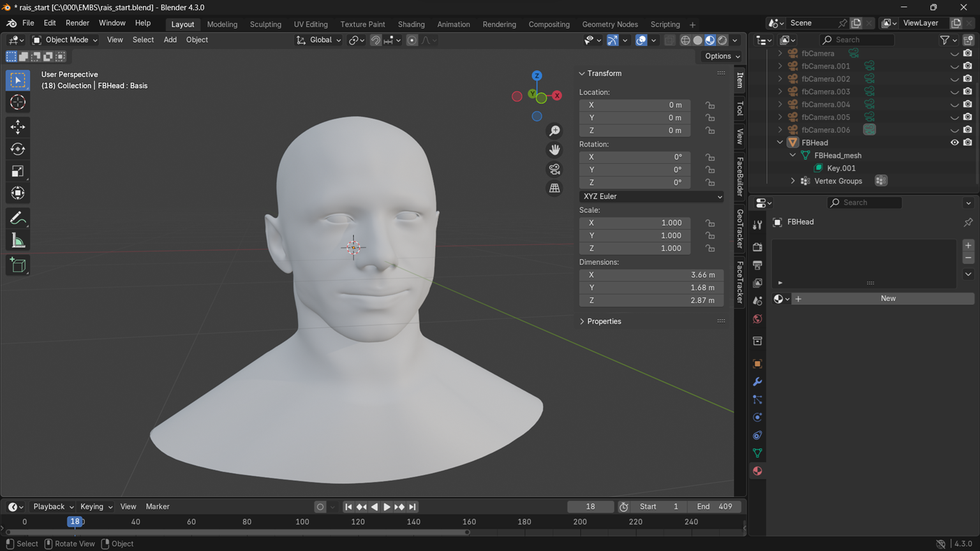This screenshot has width=980, height=551.
Task: Disable FBHead in renders camera icon
Action: click(968, 143)
